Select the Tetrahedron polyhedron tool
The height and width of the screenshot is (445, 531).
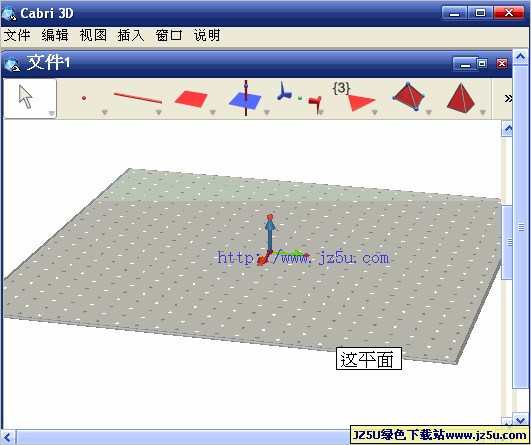(x=408, y=96)
